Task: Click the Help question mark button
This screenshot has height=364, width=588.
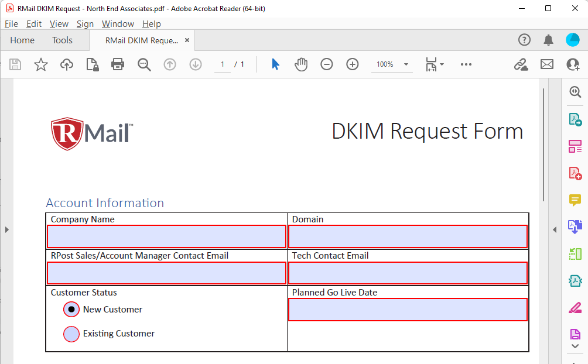Action: [524, 40]
